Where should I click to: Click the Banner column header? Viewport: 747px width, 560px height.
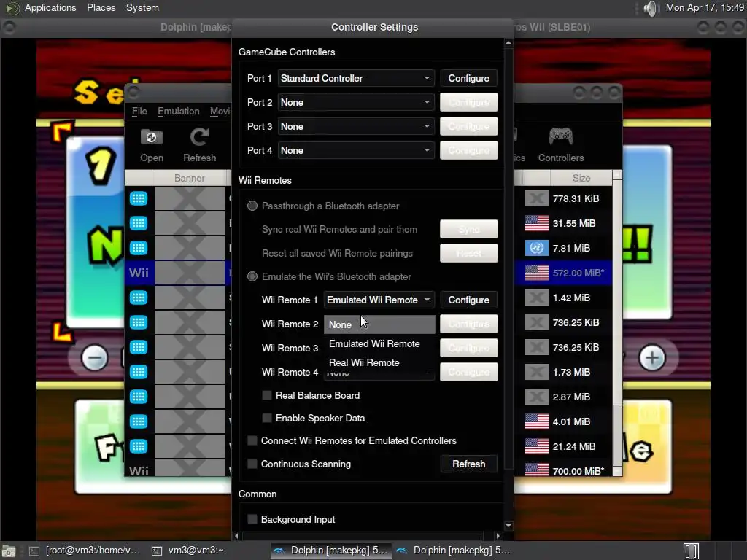coord(189,178)
